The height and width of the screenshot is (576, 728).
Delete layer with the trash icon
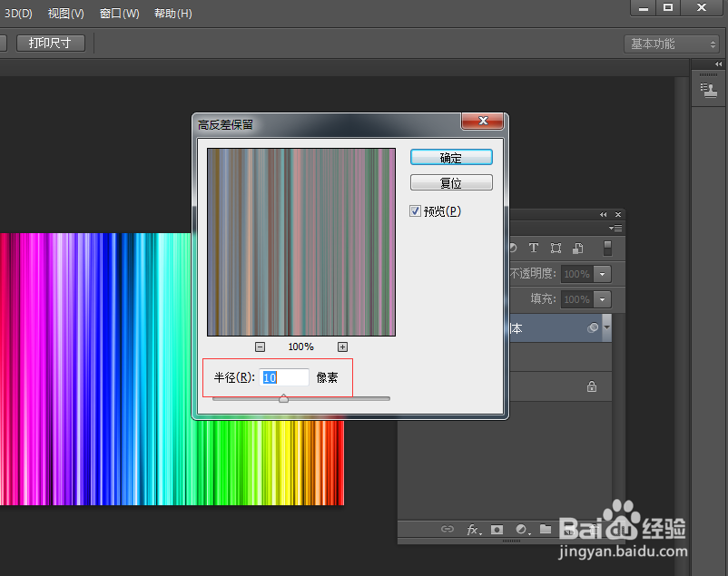pyautogui.click(x=593, y=530)
